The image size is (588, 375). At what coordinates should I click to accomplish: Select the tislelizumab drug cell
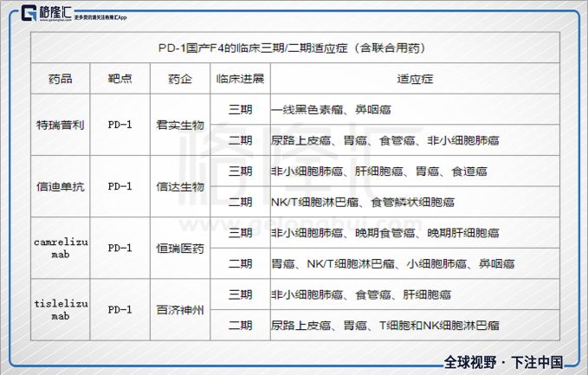(61, 310)
